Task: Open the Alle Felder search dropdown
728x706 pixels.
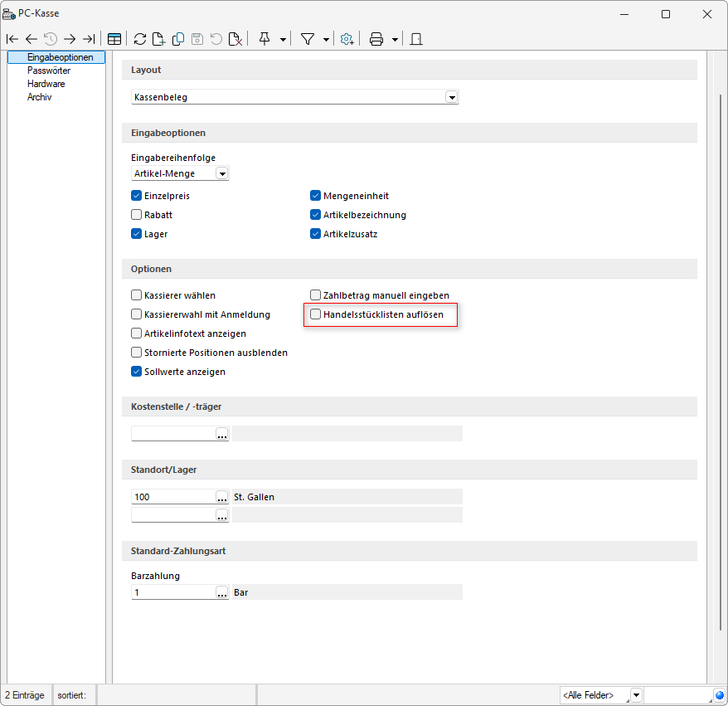Action: click(x=636, y=694)
